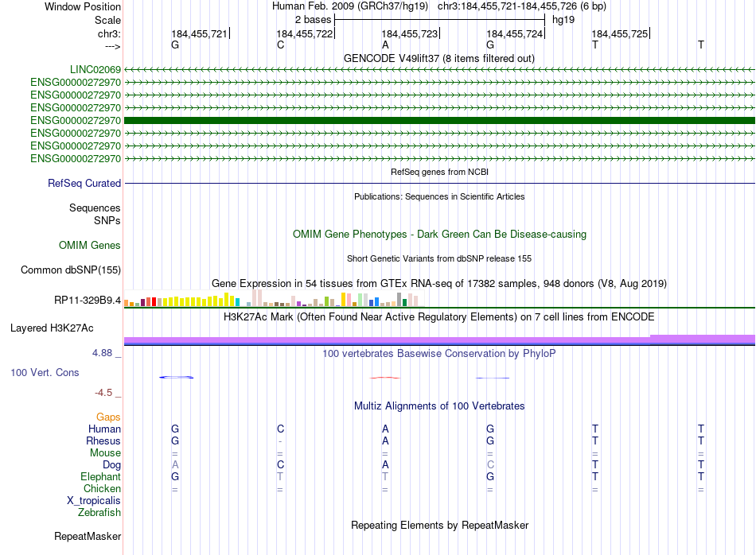
Task: Click the Sequences track label
Action: click(95, 208)
